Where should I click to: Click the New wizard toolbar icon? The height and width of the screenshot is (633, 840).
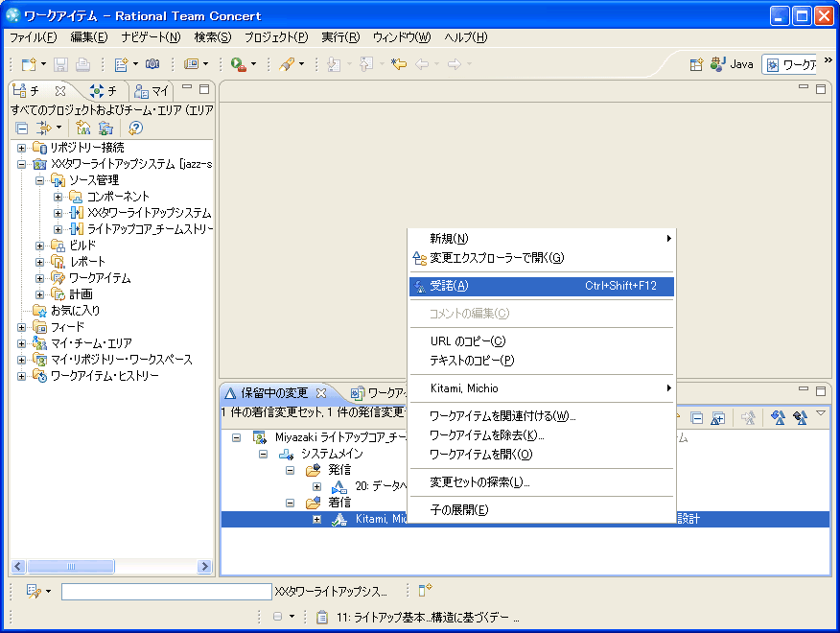point(29,64)
